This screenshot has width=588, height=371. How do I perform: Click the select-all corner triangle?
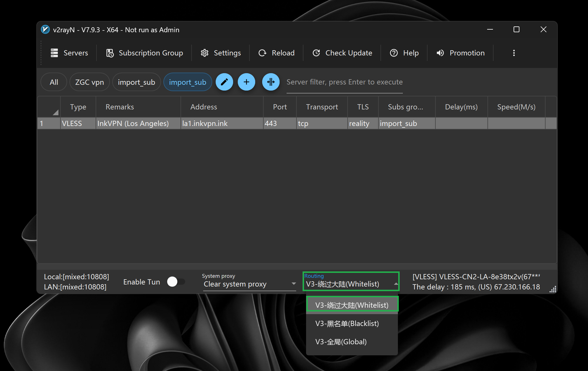[x=56, y=112]
